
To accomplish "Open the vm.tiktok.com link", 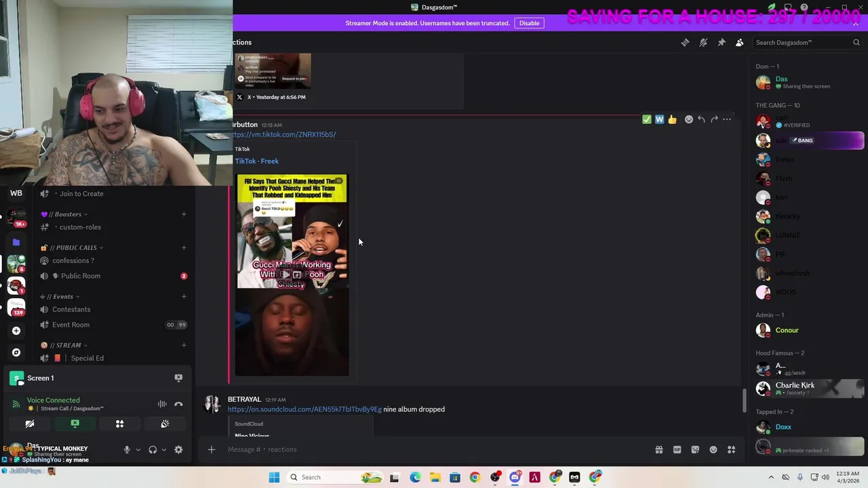I will pyautogui.click(x=283, y=134).
